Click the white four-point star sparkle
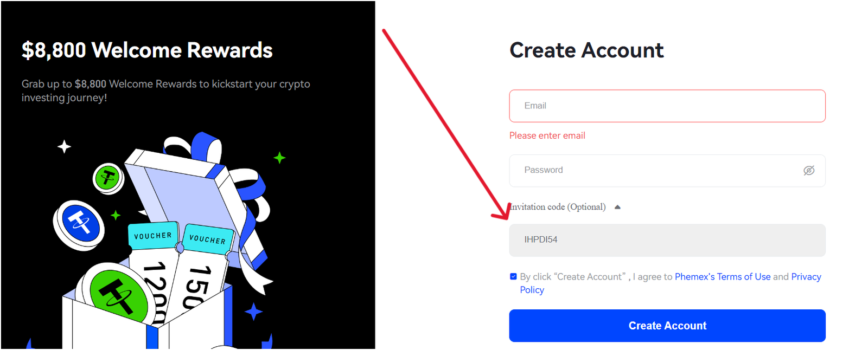 [x=65, y=147]
